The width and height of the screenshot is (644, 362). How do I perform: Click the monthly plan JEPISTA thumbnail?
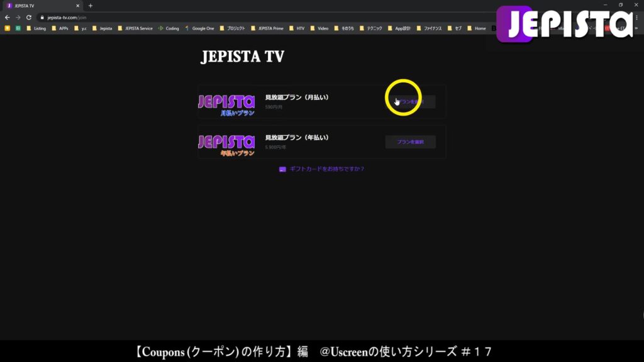coord(226,105)
